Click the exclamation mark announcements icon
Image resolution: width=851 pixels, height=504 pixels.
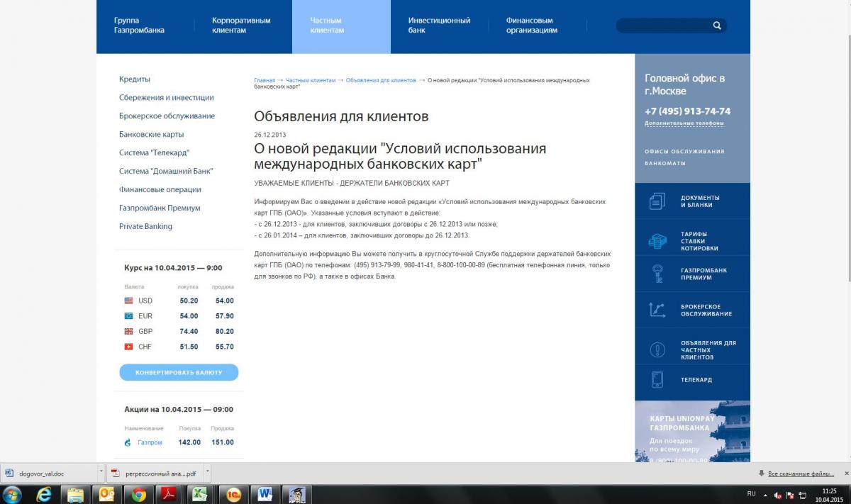[657, 349]
